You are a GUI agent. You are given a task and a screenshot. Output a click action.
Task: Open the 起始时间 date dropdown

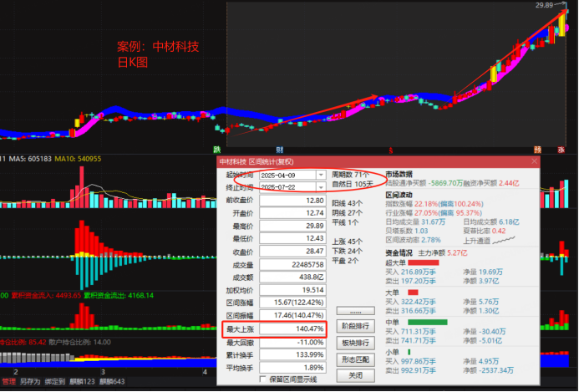(321, 176)
